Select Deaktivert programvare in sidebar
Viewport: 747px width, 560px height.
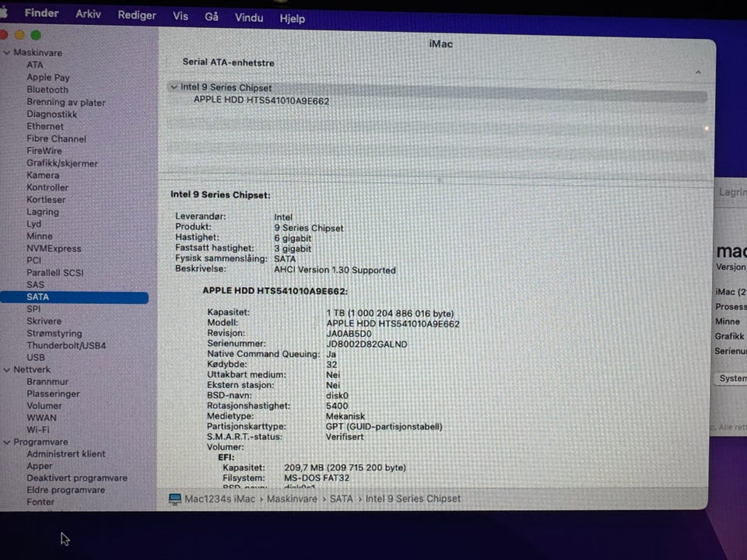point(77,478)
